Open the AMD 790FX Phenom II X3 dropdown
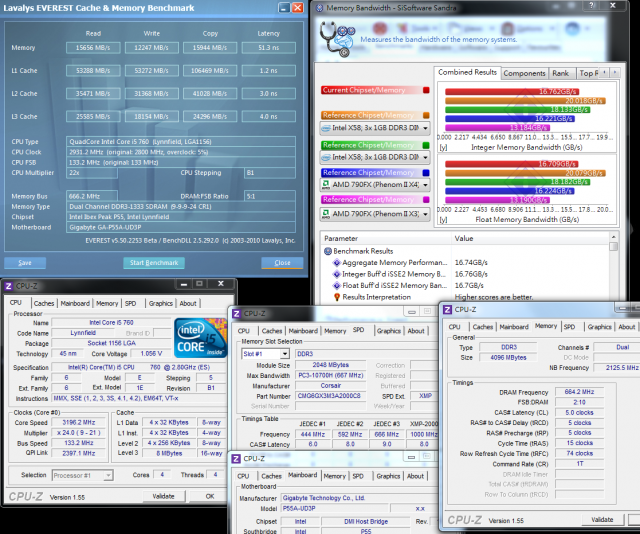 coord(375,214)
